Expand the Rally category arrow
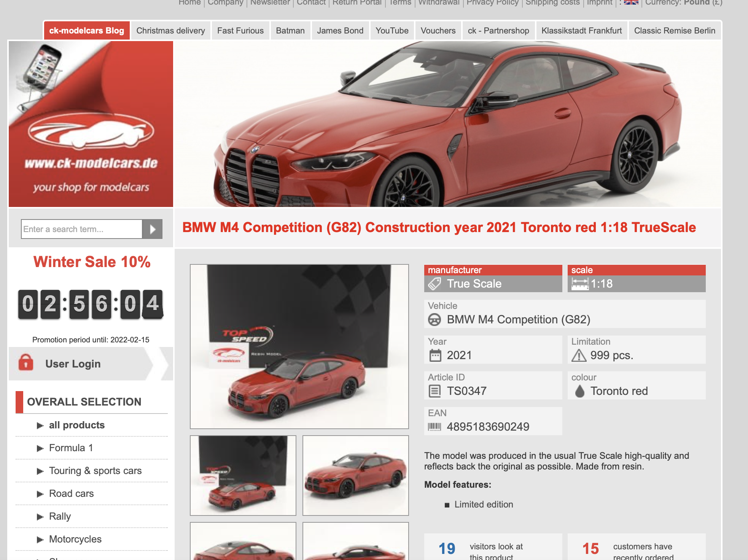 [40, 517]
